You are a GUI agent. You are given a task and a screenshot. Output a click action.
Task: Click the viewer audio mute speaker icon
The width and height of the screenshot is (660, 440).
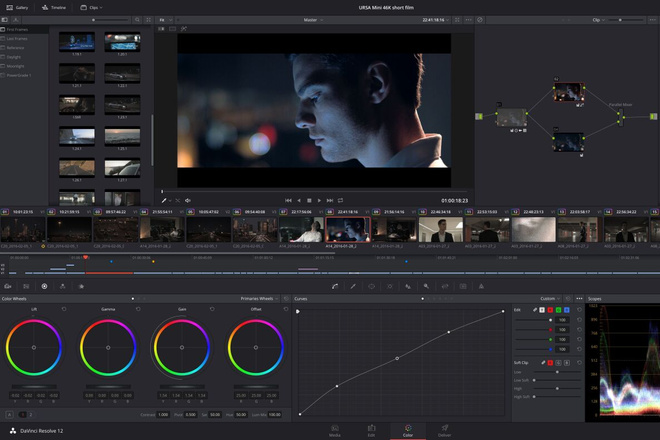188,200
